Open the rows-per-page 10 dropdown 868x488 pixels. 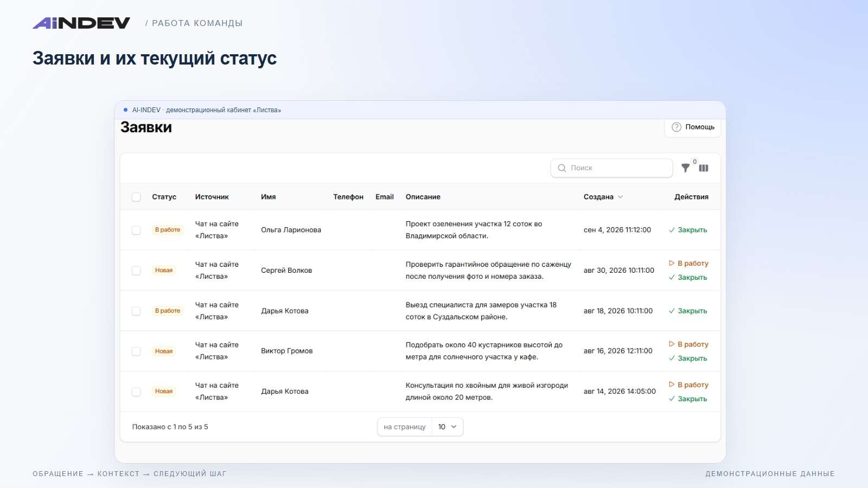pos(448,427)
